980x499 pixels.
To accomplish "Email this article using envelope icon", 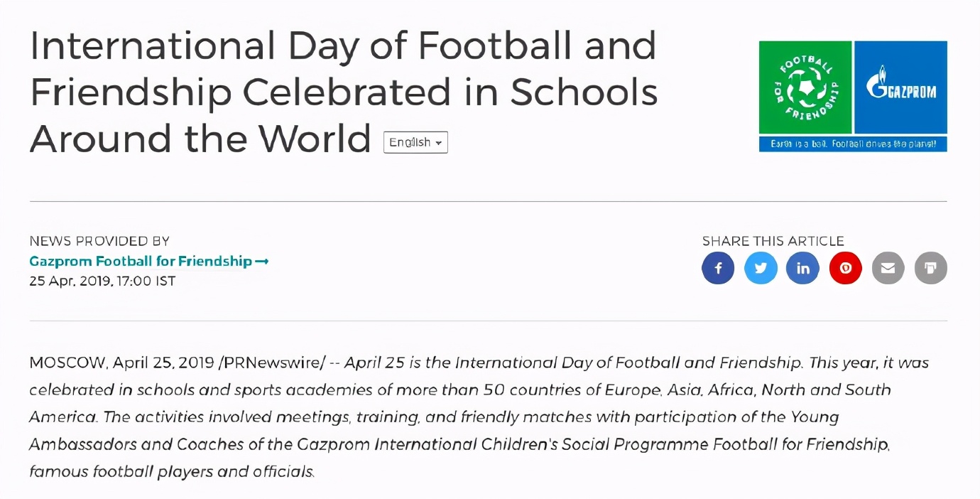I will click(888, 269).
